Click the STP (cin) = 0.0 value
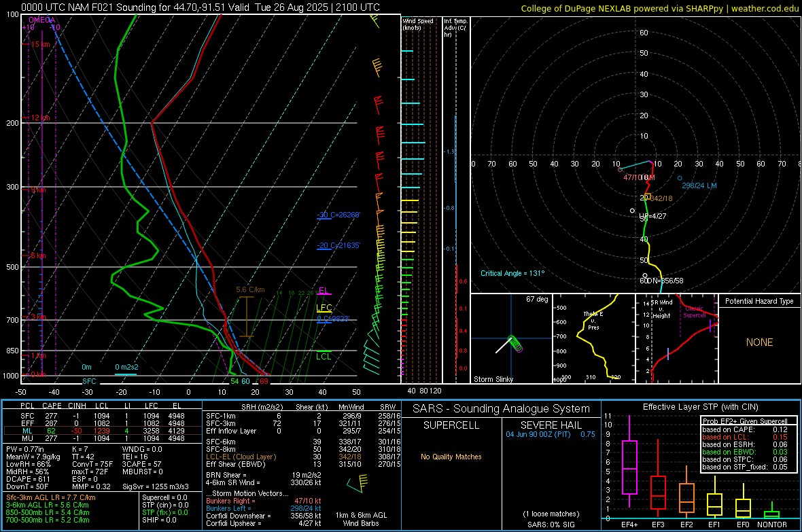Screen dimensions: 802x532 tap(165, 505)
